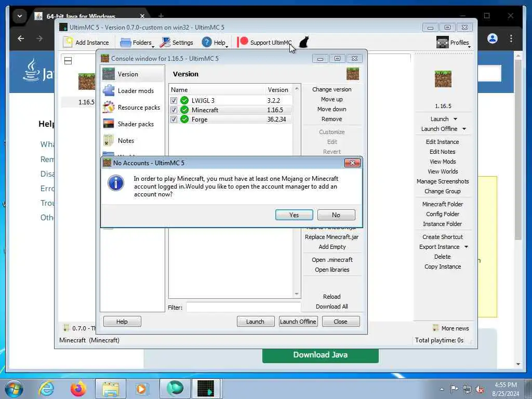Image resolution: width=532 pixels, height=399 pixels.
Task: Click the Resource packs paint icon
Action: click(x=109, y=107)
